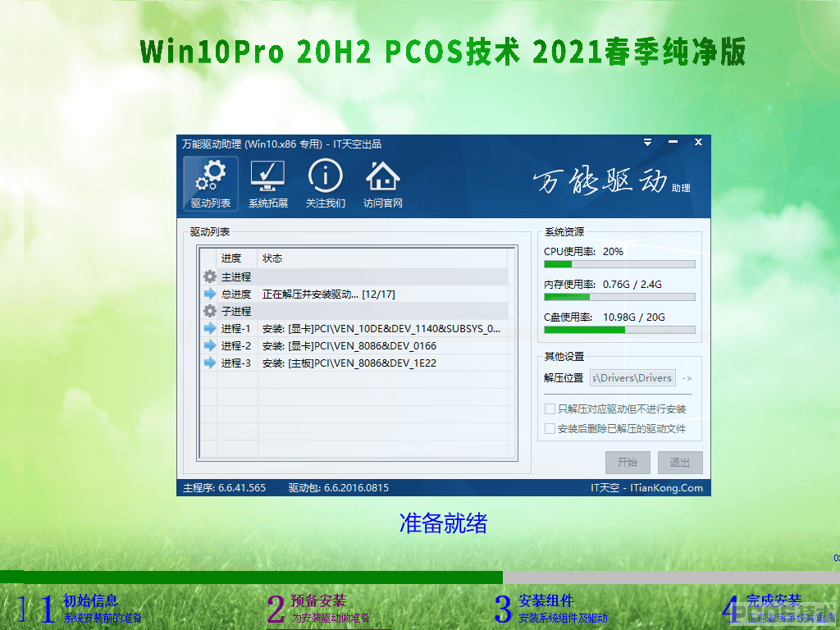Enable 安装后删除已解压的驱动文件 checkbox
Image resolution: width=840 pixels, height=630 pixels.
tap(550, 428)
